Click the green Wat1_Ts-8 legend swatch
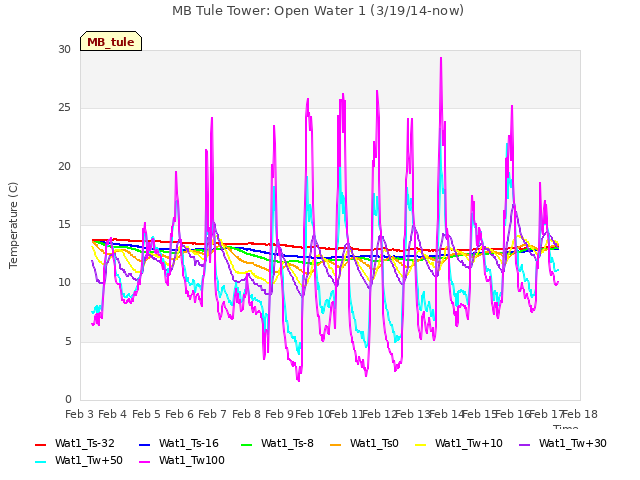The width and height of the screenshot is (640, 480). tap(247, 444)
